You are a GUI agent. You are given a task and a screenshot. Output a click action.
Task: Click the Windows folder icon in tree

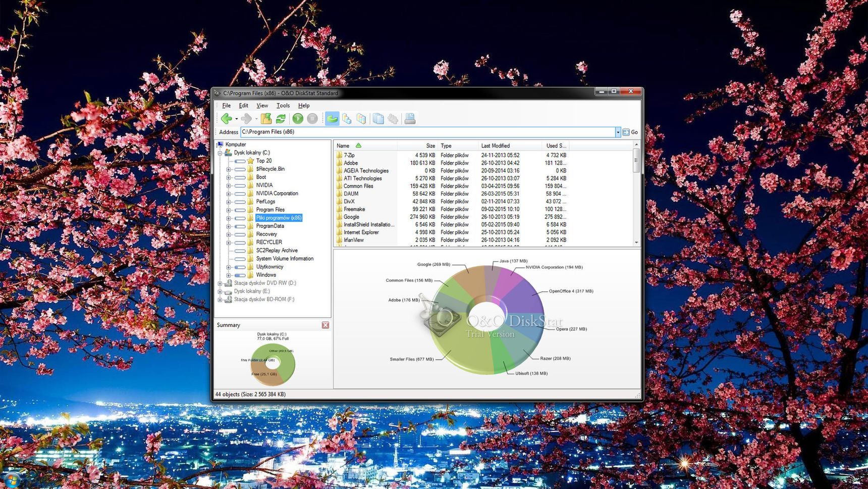[250, 275]
